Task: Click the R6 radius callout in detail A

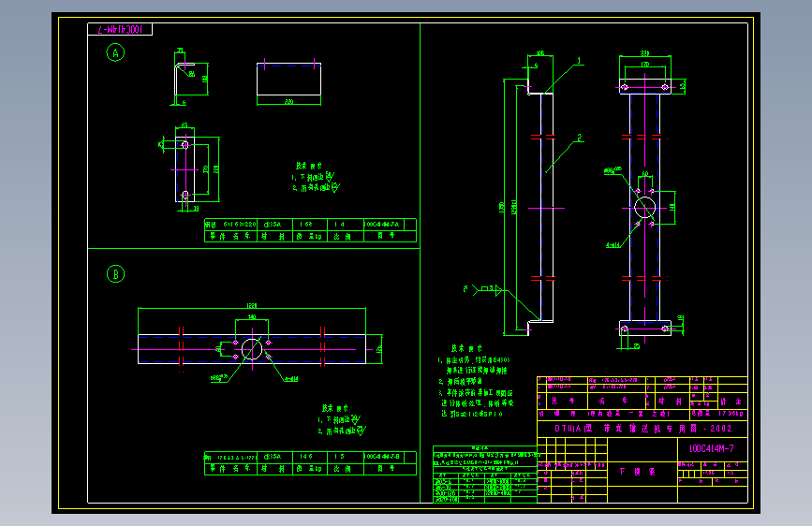Action: click(x=192, y=75)
